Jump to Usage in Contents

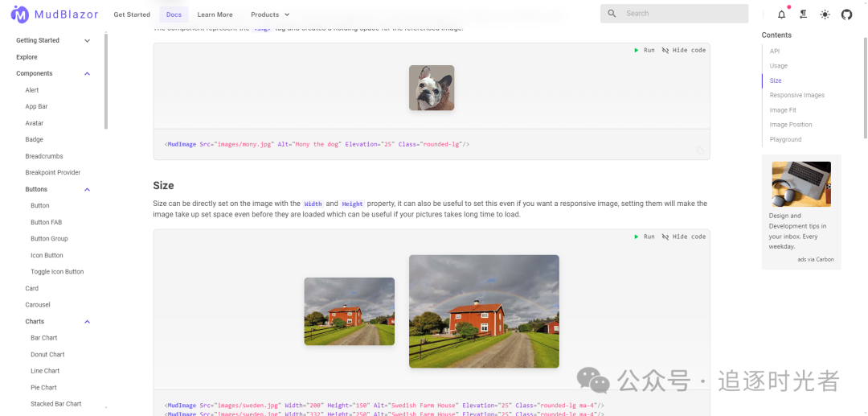(x=778, y=65)
